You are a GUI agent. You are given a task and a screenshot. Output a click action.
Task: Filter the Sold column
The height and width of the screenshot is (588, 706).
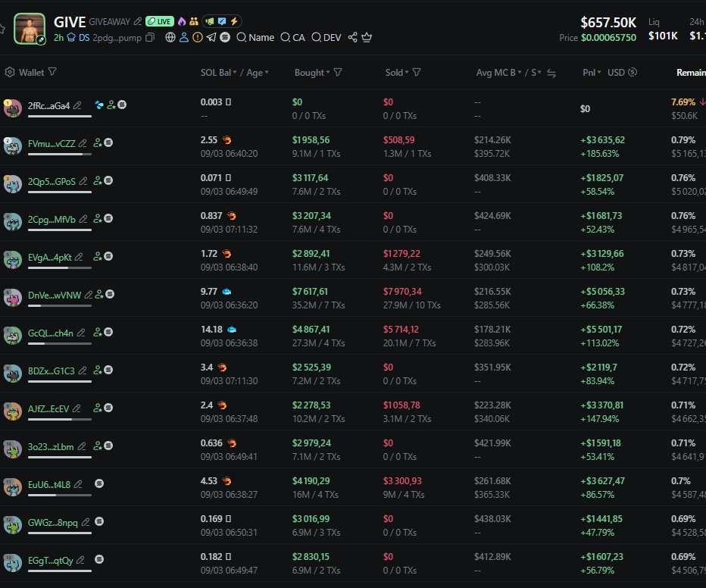417,72
